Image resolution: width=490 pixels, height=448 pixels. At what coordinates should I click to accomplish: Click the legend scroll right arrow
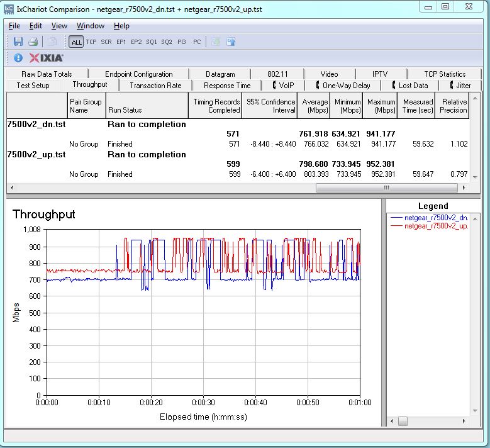(464, 421)
